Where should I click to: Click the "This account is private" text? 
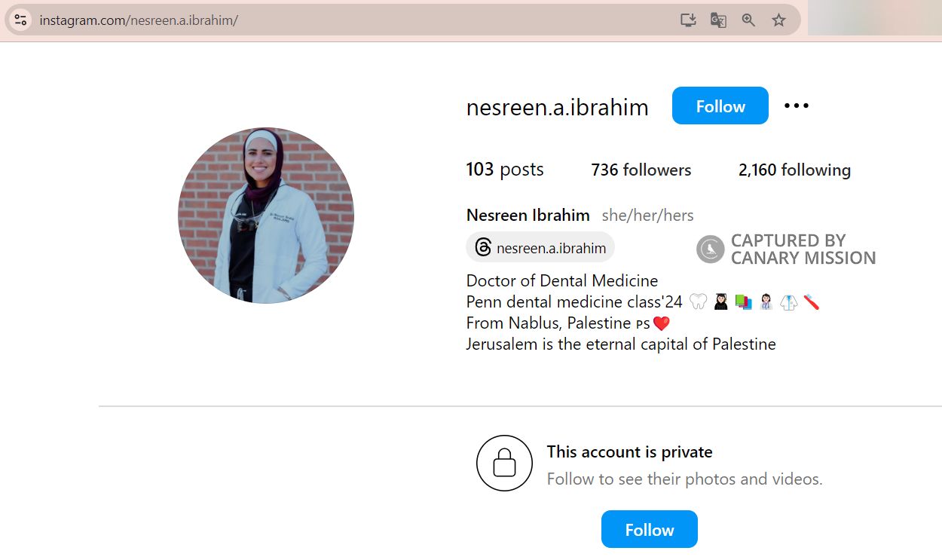629,452
